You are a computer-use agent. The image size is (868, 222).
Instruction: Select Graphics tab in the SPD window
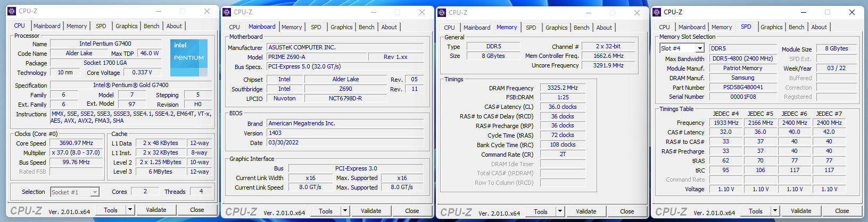click(772, 27)
